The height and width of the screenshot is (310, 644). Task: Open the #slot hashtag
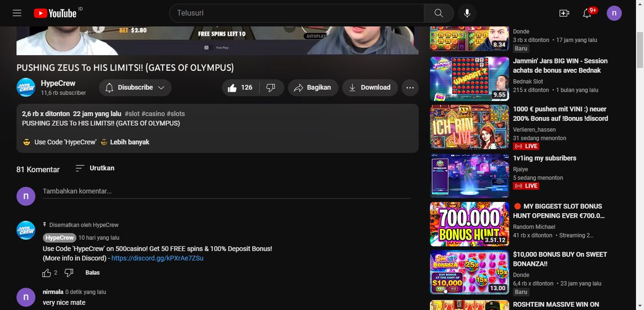point(131,114)
